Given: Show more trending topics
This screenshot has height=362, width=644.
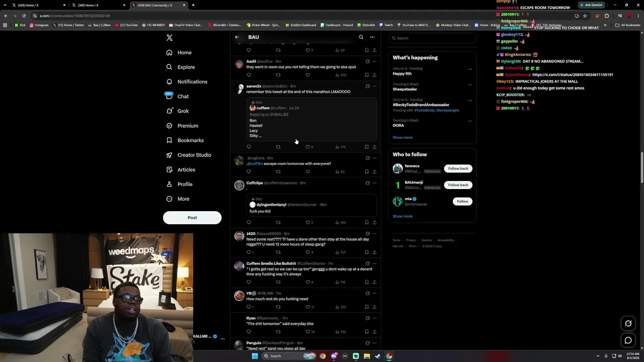Looking at the screenshot, I should click(403, 137).
